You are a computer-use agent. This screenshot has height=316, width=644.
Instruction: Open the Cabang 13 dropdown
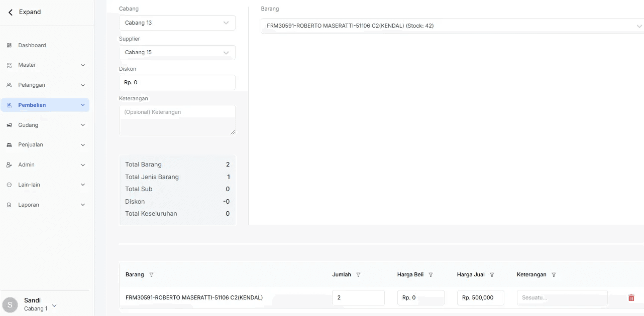[177, 23]
